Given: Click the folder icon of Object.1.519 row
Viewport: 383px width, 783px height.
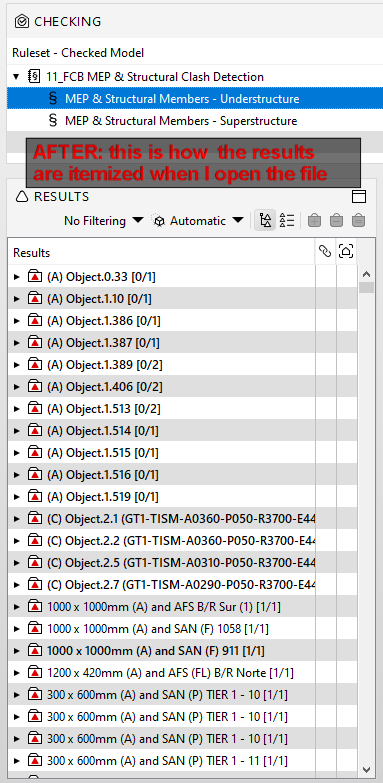Looking at the screenshot, I should (x=34, y=497).
